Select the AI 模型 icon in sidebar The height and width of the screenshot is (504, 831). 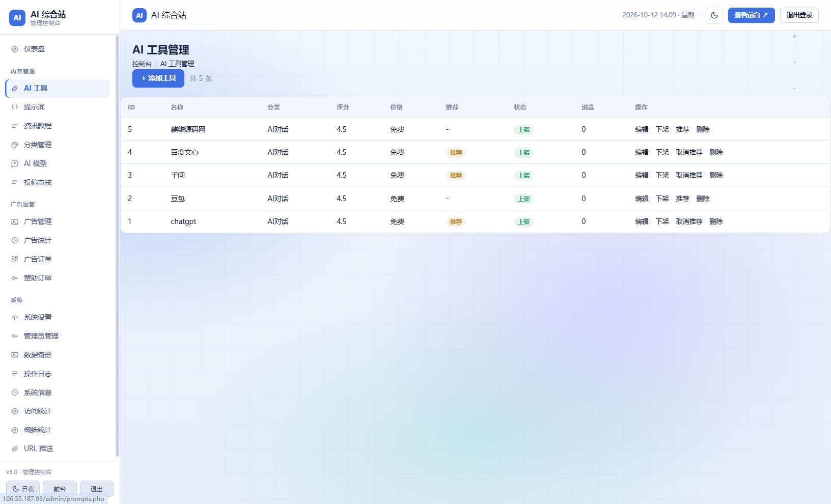tap(15, 163)
